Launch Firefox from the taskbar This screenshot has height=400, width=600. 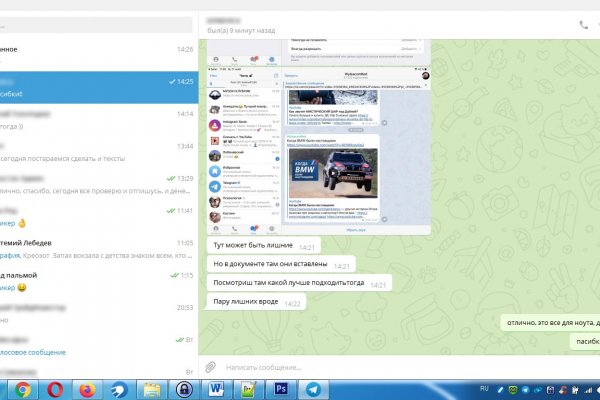88,389
